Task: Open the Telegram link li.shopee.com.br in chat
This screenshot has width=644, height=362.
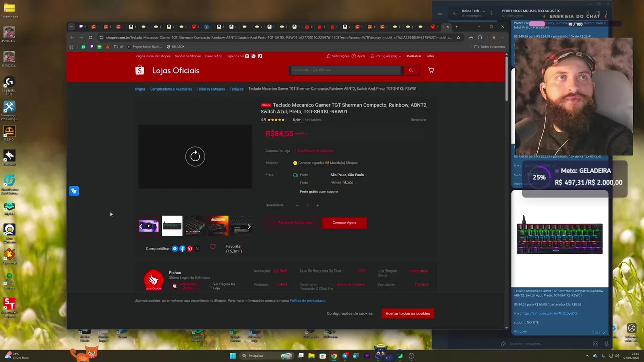Action: [x=548, y=313]
